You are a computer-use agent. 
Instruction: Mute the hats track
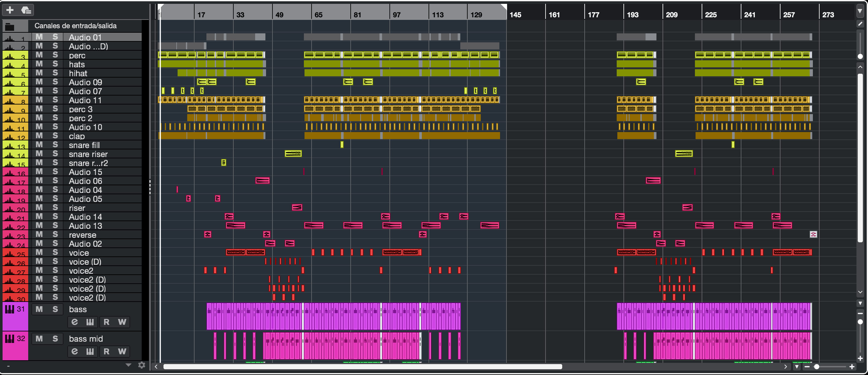39,64
